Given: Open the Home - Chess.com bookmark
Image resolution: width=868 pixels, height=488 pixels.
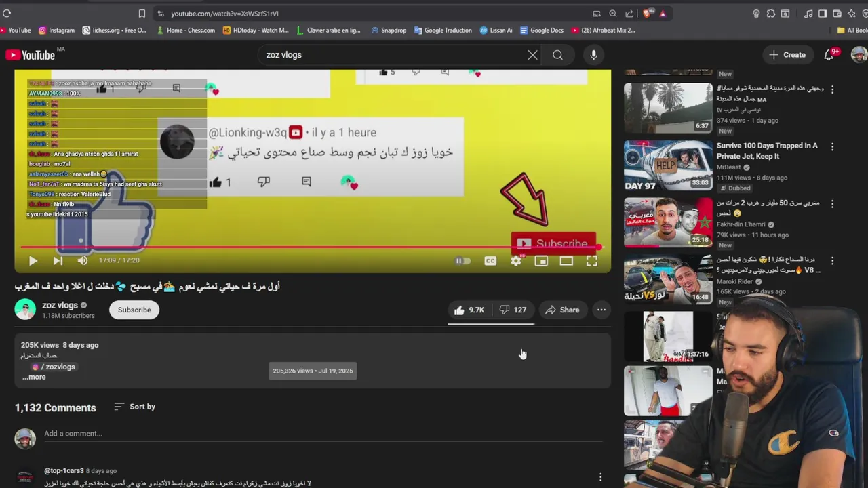Looking at the screenshot, I should click(185, 30).
